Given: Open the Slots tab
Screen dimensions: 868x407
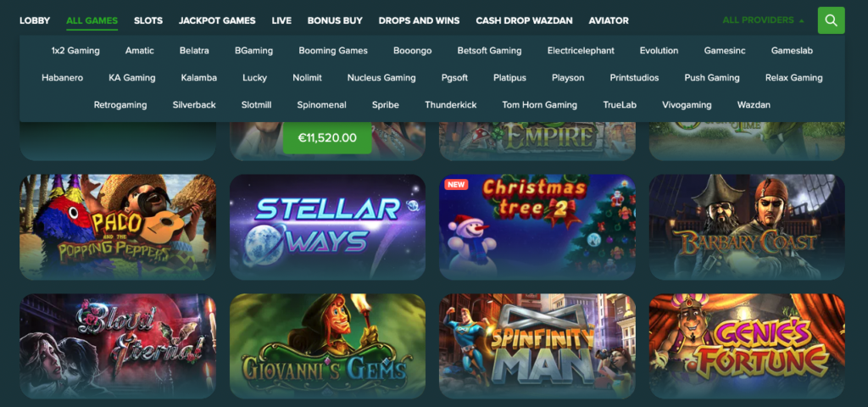Looking at the screenshot, I should (x=148, y=20).
